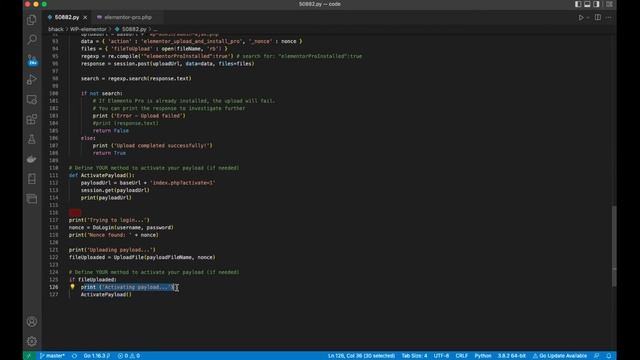Click the master* git branch indicator
Screen dimensions: 640x360
click(x=52, y=356)
